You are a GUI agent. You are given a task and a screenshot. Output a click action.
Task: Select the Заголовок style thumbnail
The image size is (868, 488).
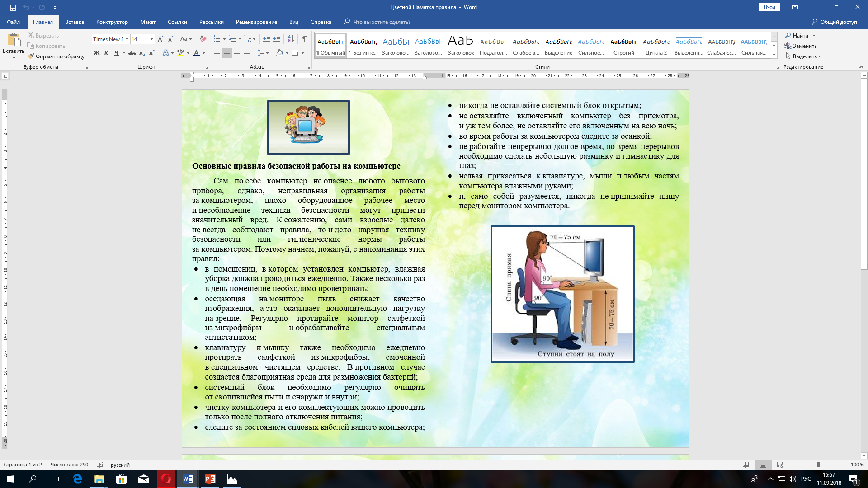click(x=461, y=45)
